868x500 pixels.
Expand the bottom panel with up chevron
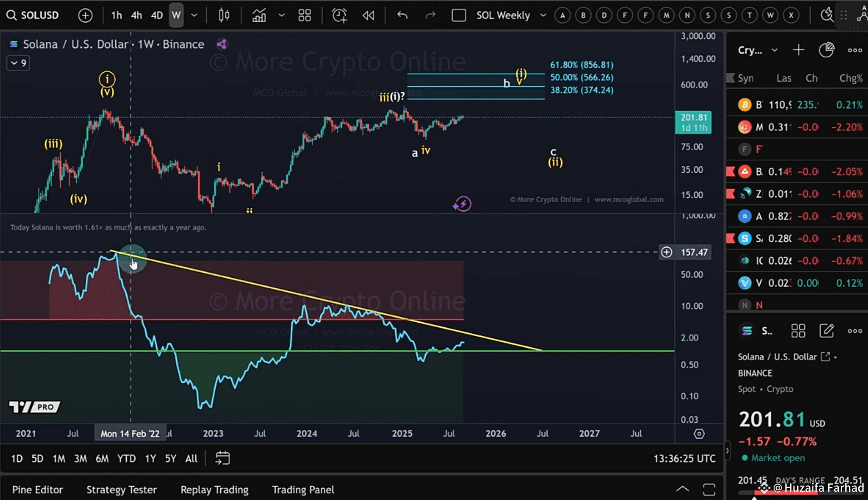682,489
